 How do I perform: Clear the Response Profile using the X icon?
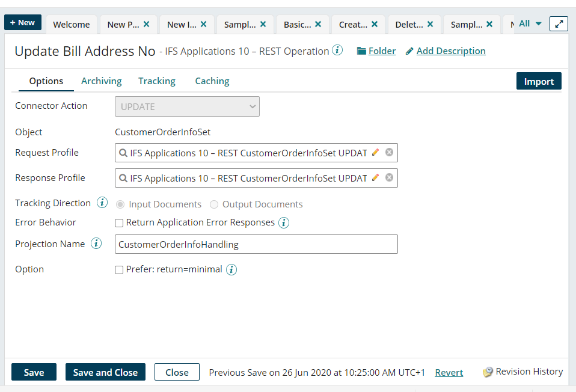(x=390, y=178)
